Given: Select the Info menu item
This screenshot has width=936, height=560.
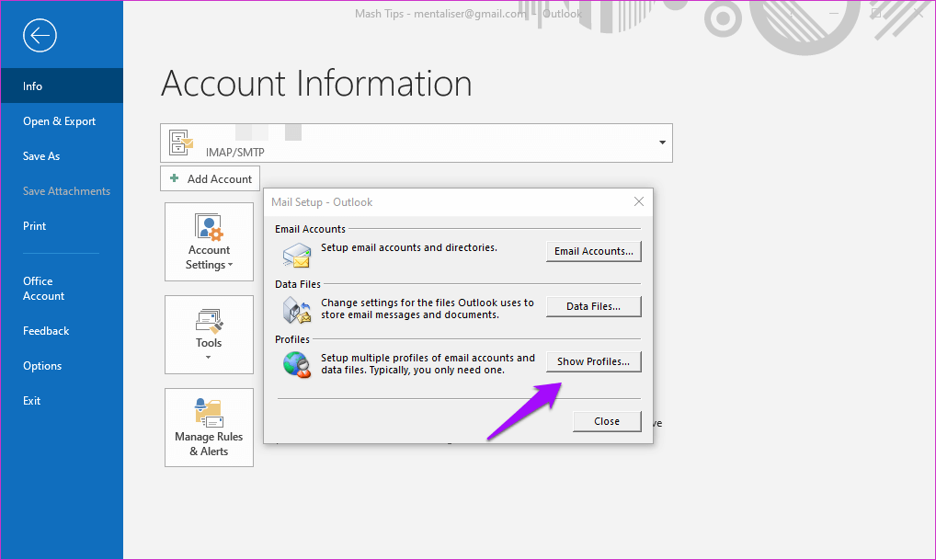Looking at the screenshot, I should [33, 86].
